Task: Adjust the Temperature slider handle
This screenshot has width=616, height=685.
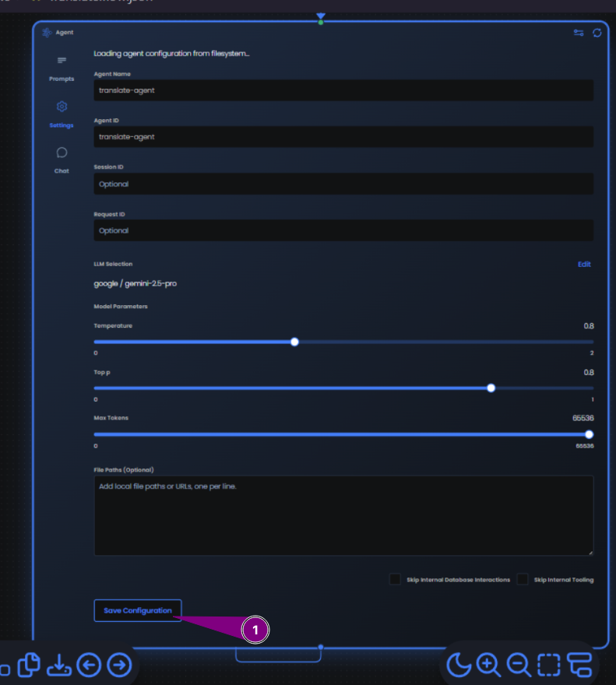Action: click(294, 342)
